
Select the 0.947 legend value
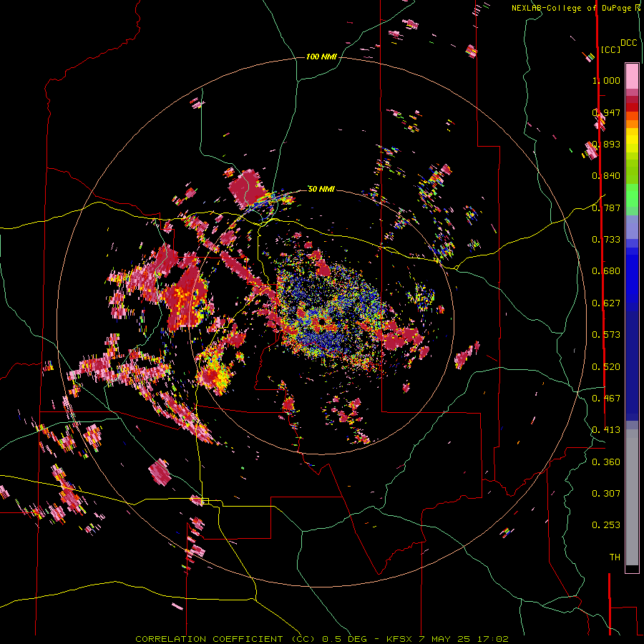(x=606, y=112)
